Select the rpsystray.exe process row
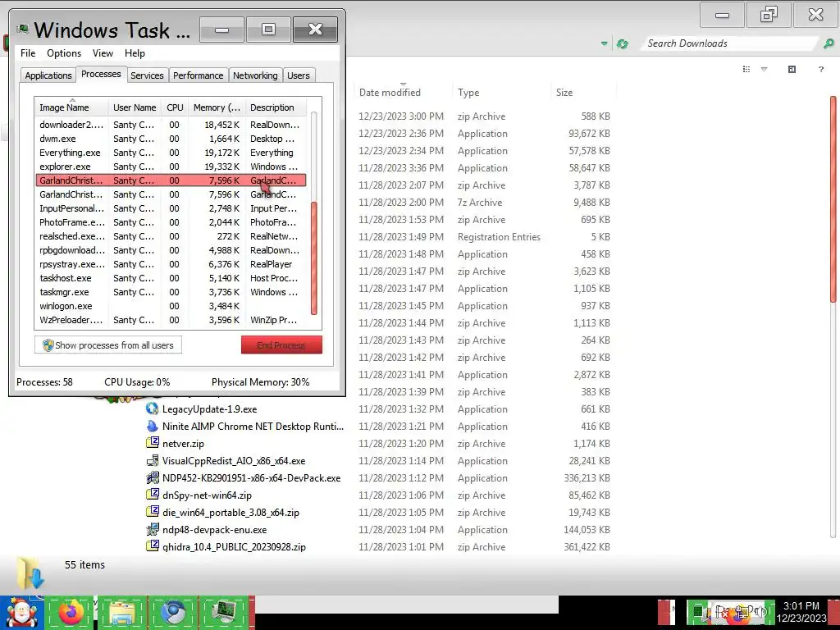840x630 pixels. [x=171, y=264]
